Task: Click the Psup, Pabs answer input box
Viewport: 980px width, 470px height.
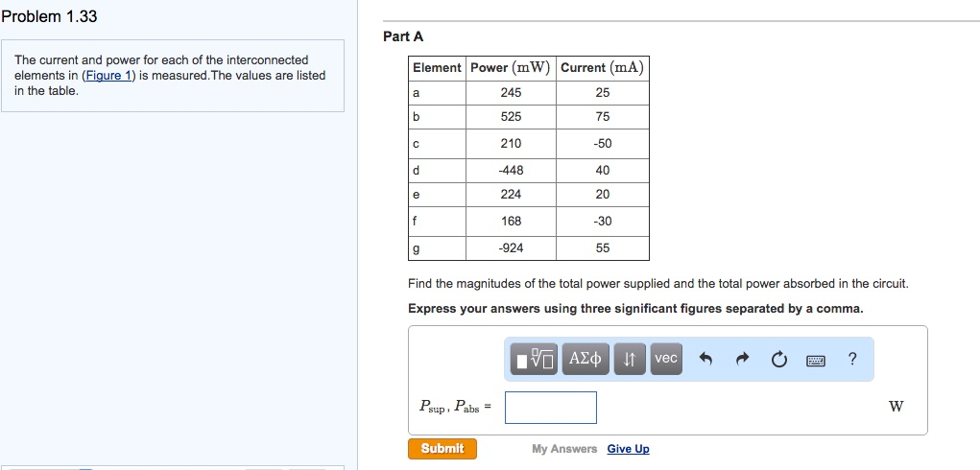Action: click(x=550, y=407)
